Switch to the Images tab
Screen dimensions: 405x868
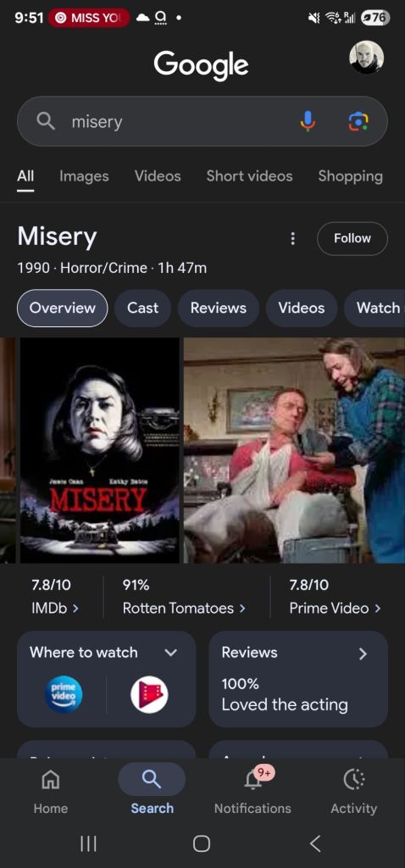(x=84, y=176)
